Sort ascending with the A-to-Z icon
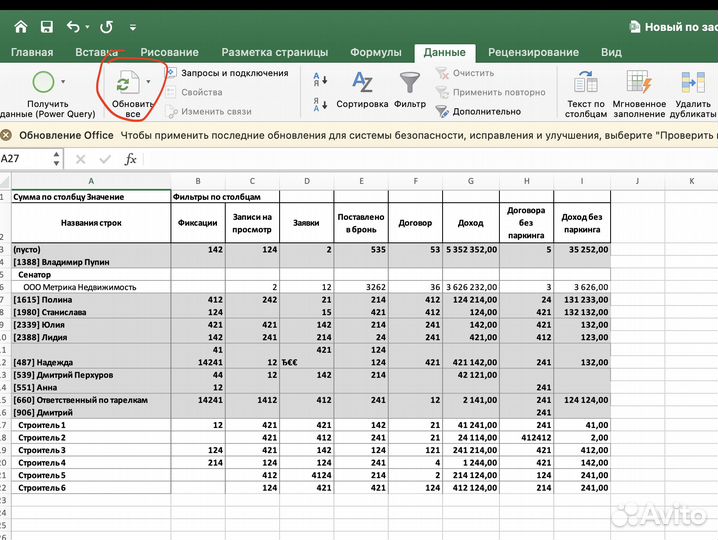 (320, 77)
